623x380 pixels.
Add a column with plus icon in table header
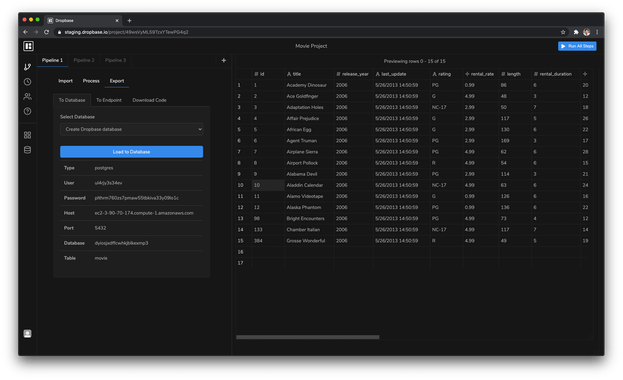click(585, 74)
